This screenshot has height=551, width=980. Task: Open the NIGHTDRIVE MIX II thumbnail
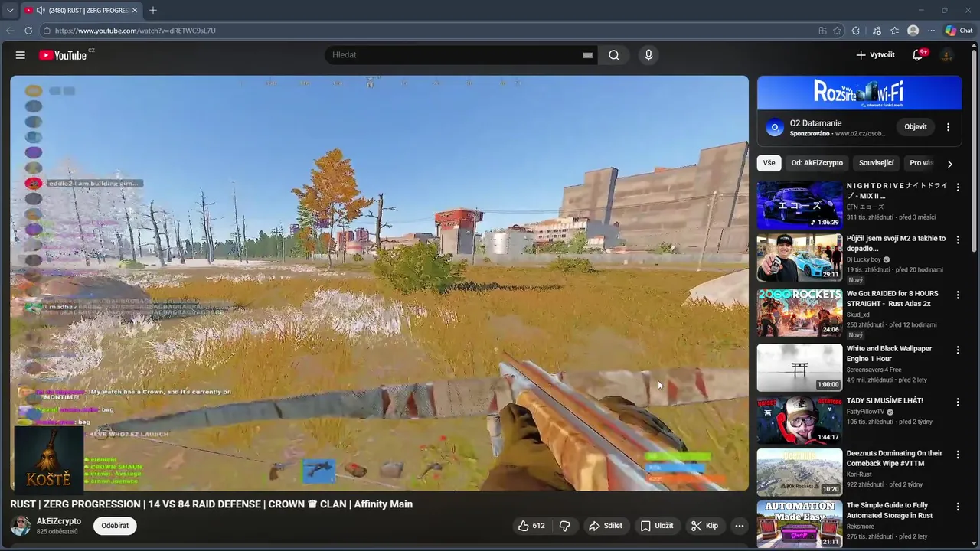(x=799, y=205)
